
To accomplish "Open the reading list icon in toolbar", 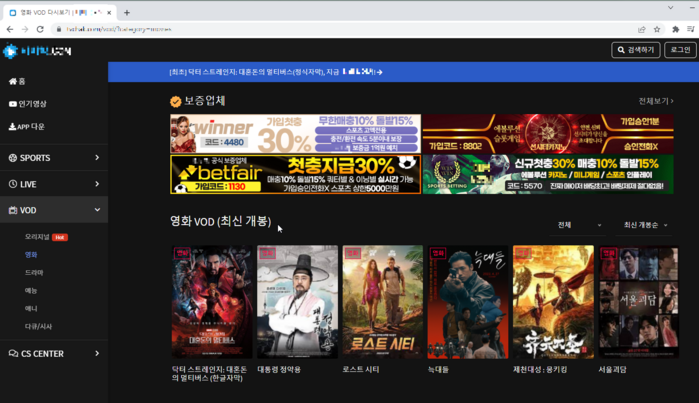I will click(x=691, y=29).
